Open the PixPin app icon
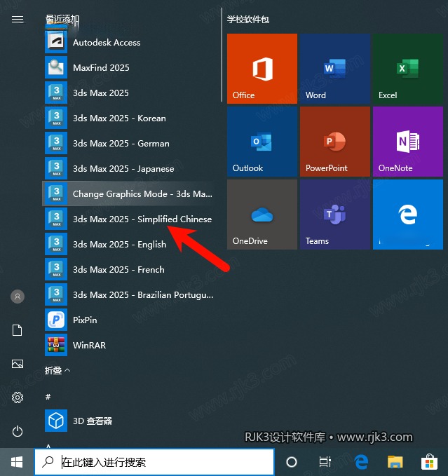448x476 pixels. pyautogui.click(x=56, y=320)
